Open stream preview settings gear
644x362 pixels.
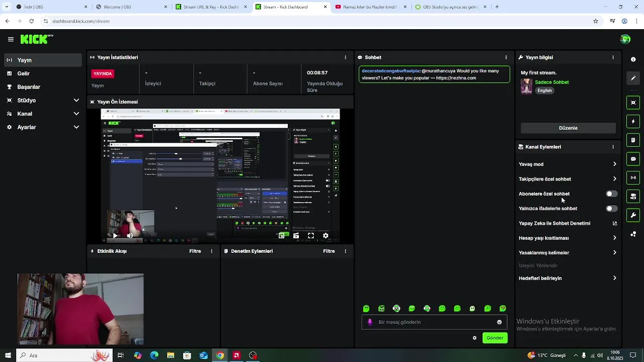326,235
